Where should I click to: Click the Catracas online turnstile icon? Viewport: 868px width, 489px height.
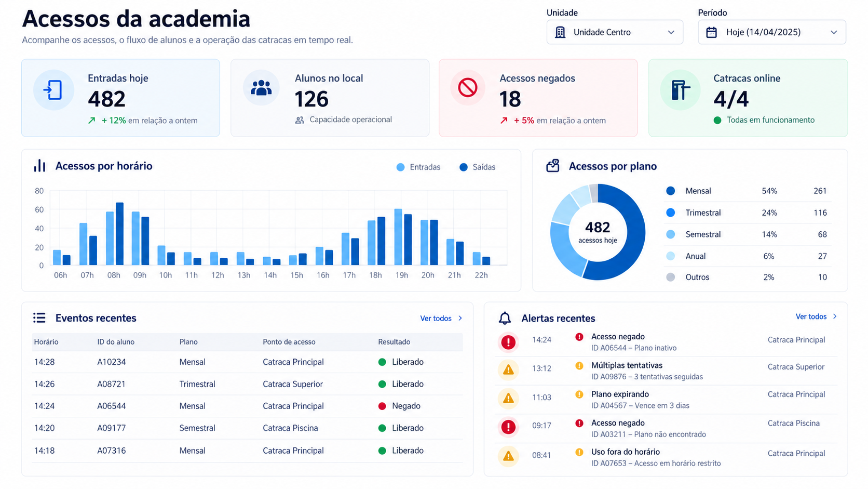click(x=680, y=90)
